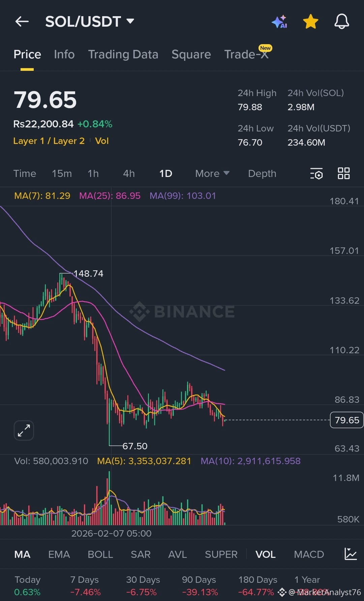Image resolution: width=364 pixels, height=601 pixels.
Task: Open chart settings icon beside Depth
Action: (316, 174)
